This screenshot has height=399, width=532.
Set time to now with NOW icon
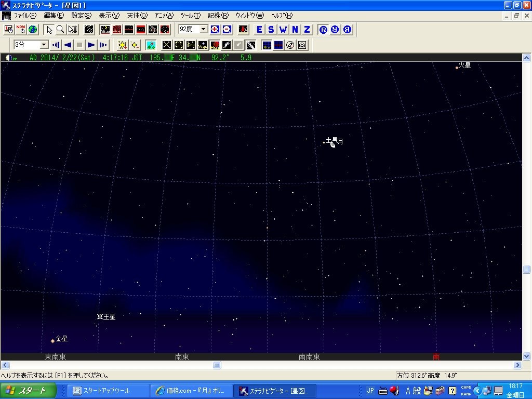(x=21, y=30)
